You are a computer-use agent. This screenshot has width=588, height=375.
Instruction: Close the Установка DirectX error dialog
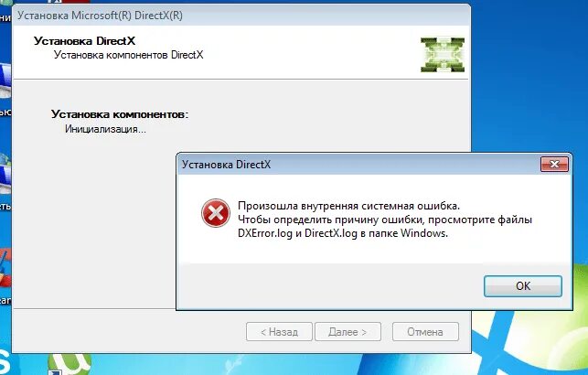click(x=554, y=165)
